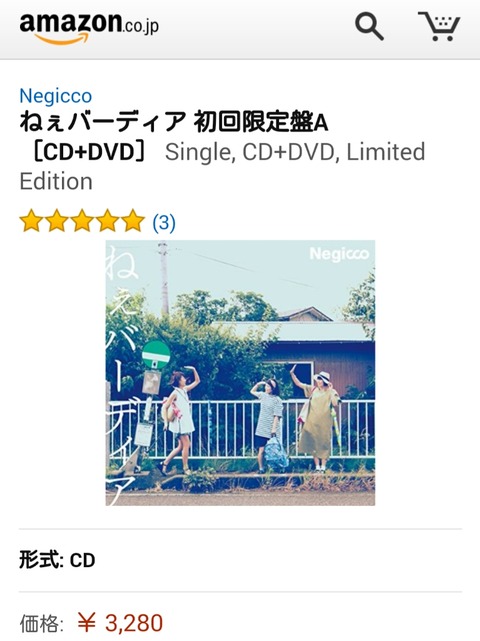Click the [CD+DVD] title text
The image size is (480, 641).
88,152
